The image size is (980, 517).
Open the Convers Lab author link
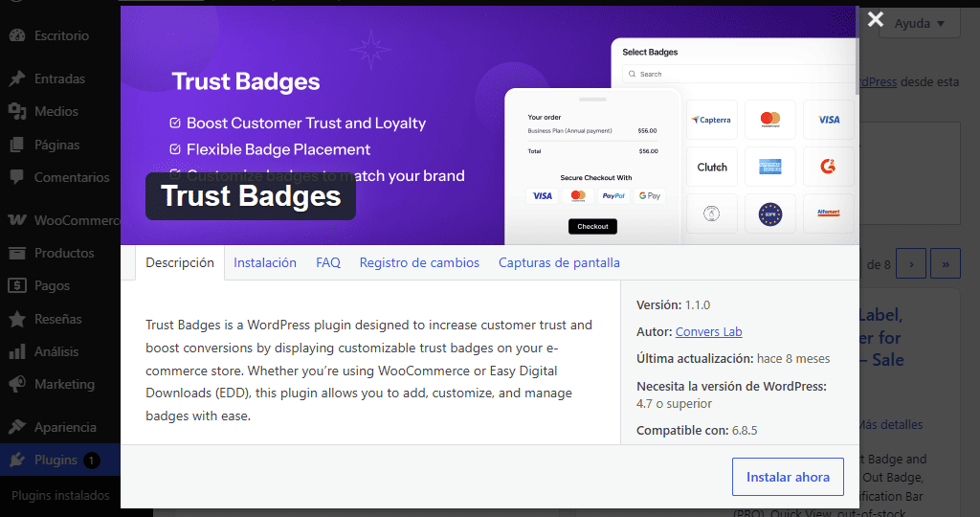click(709, 332)
